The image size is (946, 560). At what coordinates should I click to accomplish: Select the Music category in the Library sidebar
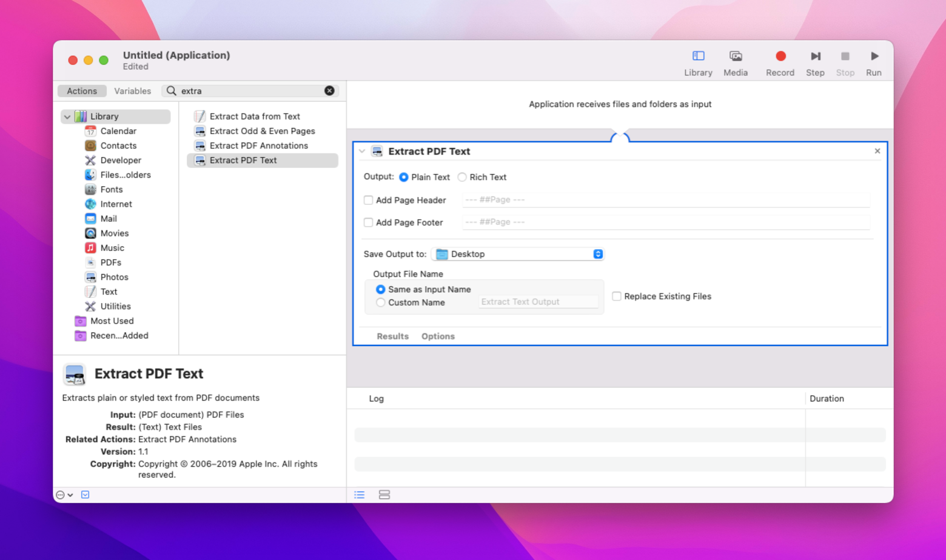pos(111,247)
